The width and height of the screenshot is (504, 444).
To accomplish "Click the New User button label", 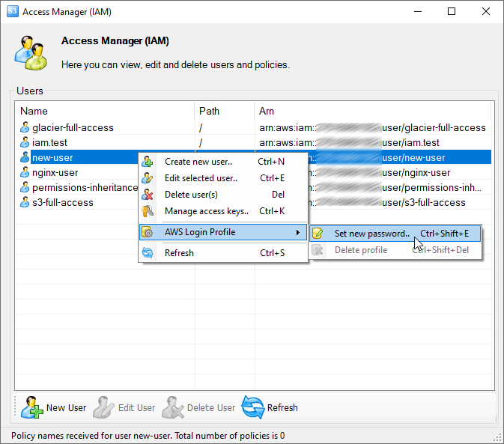I will [66, 408].
